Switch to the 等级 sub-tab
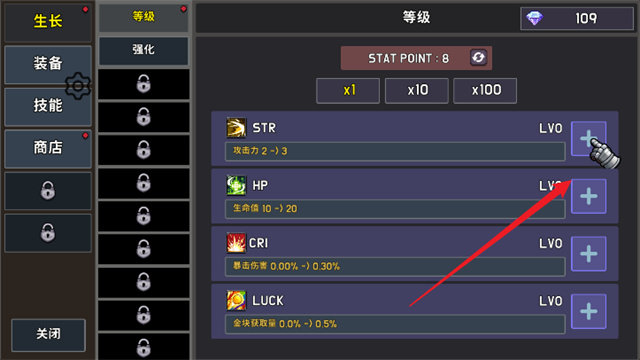Screen dimensions: 640x360 point(143,17)
